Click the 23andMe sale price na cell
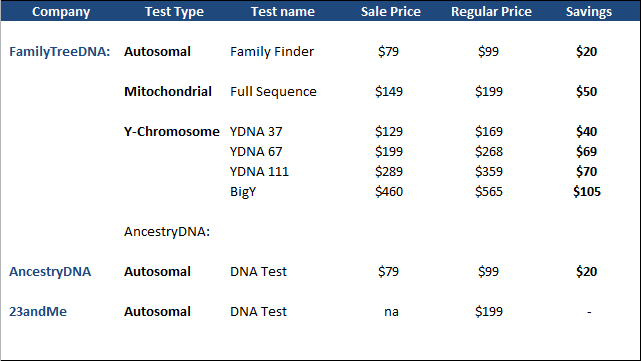 [391, 312]
